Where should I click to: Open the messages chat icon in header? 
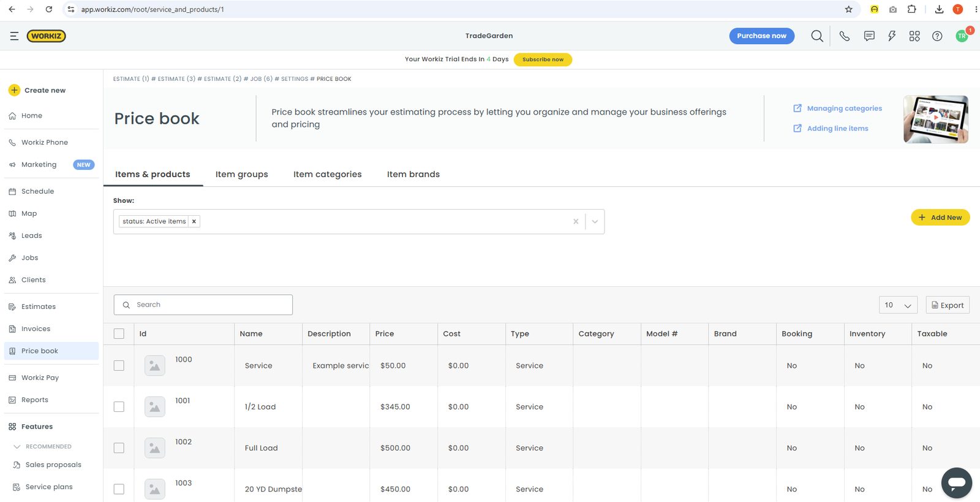point(869,36)
